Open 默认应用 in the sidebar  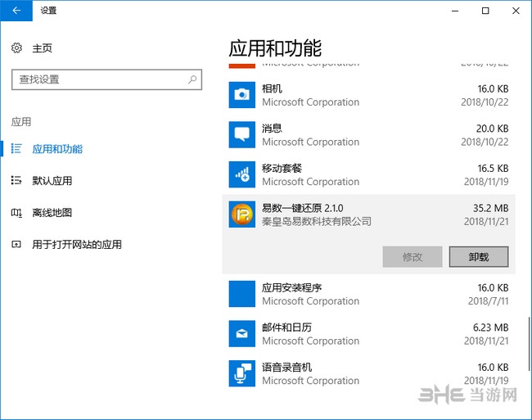pos(52,180)
